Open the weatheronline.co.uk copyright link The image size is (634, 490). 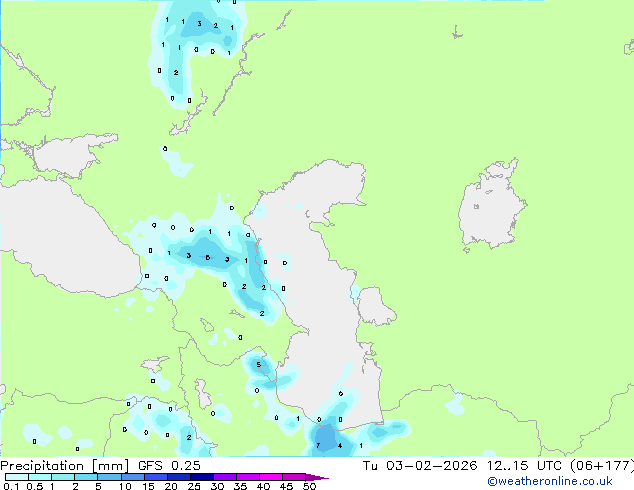pyautogui.click(x=549, y=481)
